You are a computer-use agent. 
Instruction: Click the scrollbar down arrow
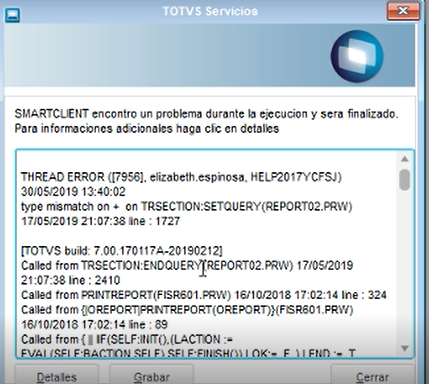pyautogui.click(x=405, y=349)
